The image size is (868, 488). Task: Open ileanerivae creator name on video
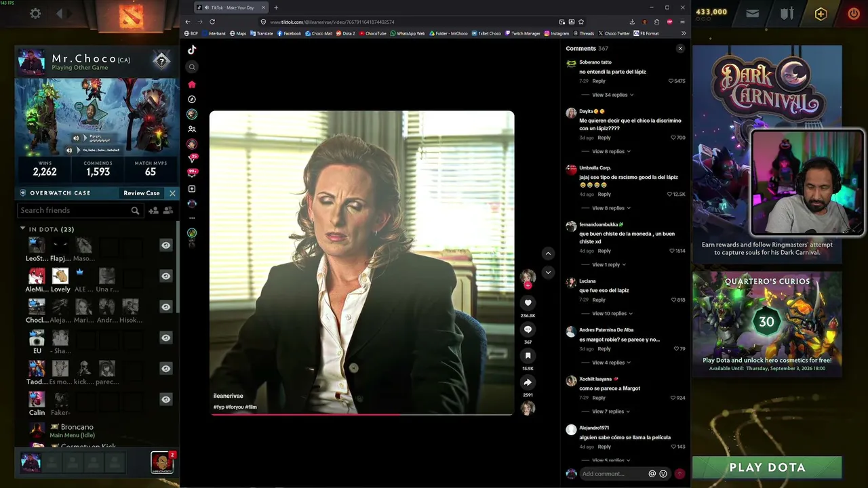[228, 396]
